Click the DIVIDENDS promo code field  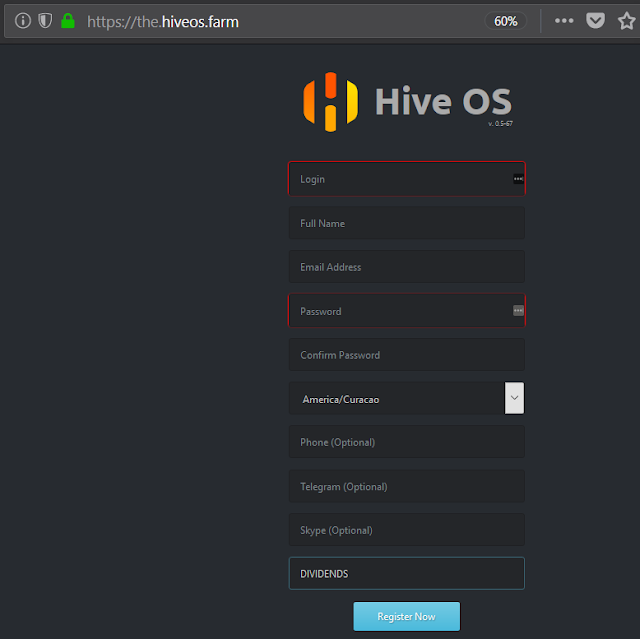[x=407, y=574]
